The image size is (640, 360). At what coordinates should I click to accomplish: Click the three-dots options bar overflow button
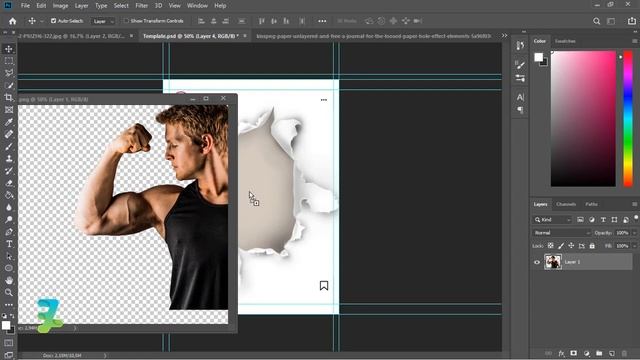point(322,21)
